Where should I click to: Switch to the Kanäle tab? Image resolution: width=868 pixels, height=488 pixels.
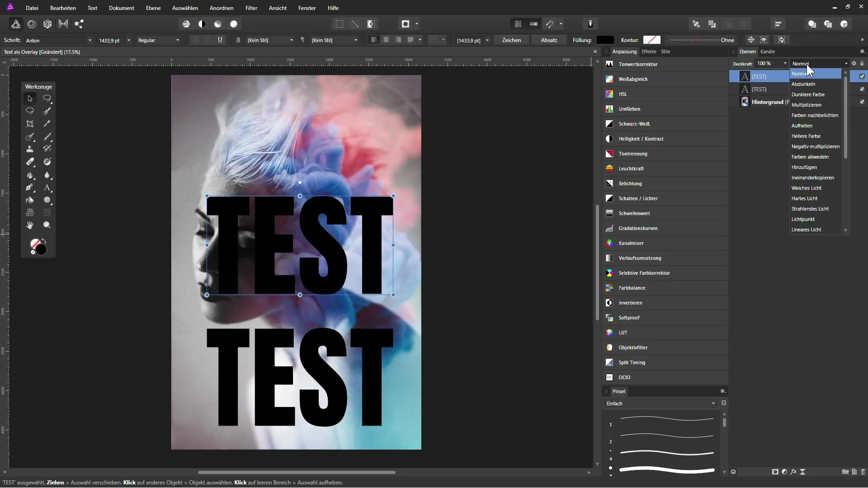tap(768, 52)
